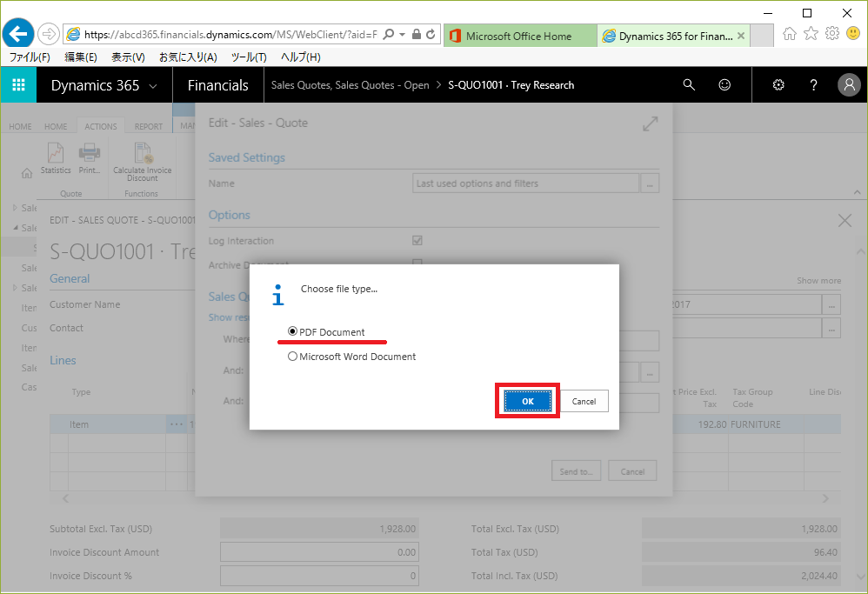Open the ツール(T) menu
868x594 pixels.
tap(249, 57)
